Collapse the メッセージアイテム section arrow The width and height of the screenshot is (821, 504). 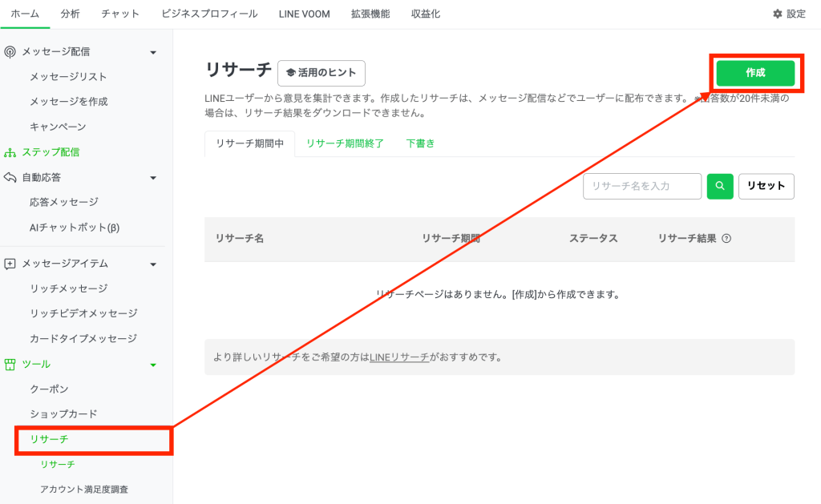(153, 264)
